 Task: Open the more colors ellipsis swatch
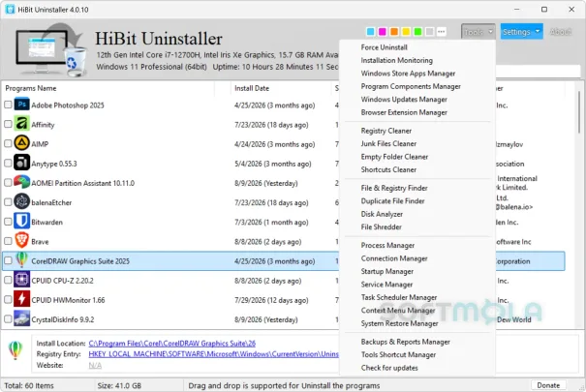pos(442,32)
